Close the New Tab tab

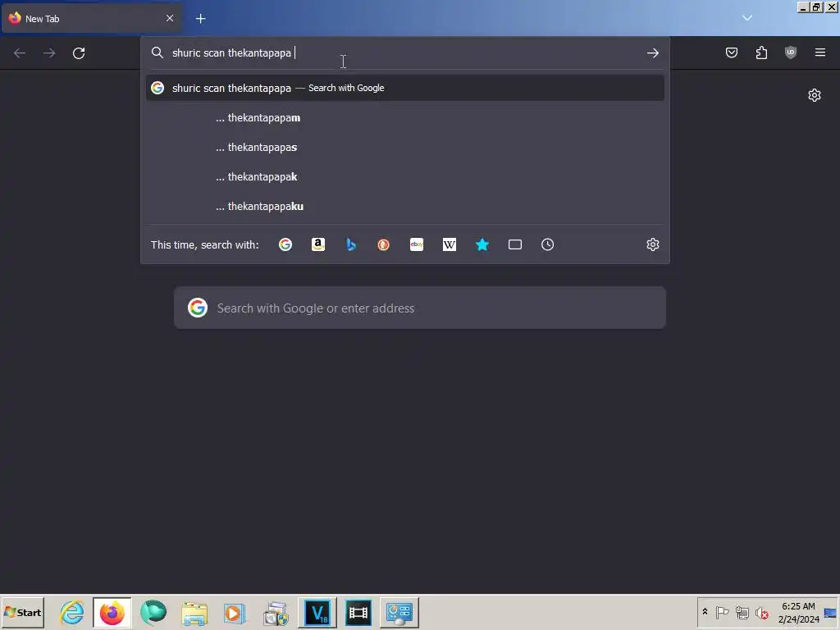click(170, 18)
